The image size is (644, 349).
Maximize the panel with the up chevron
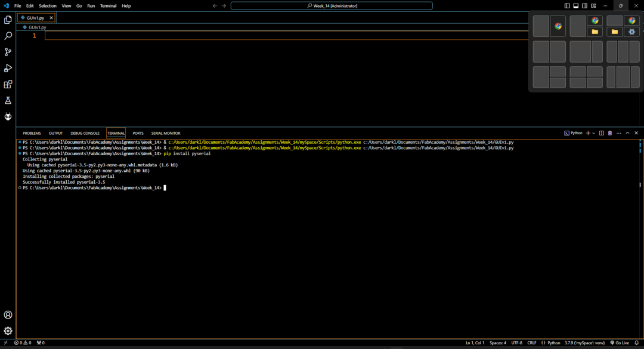(627, 133)
